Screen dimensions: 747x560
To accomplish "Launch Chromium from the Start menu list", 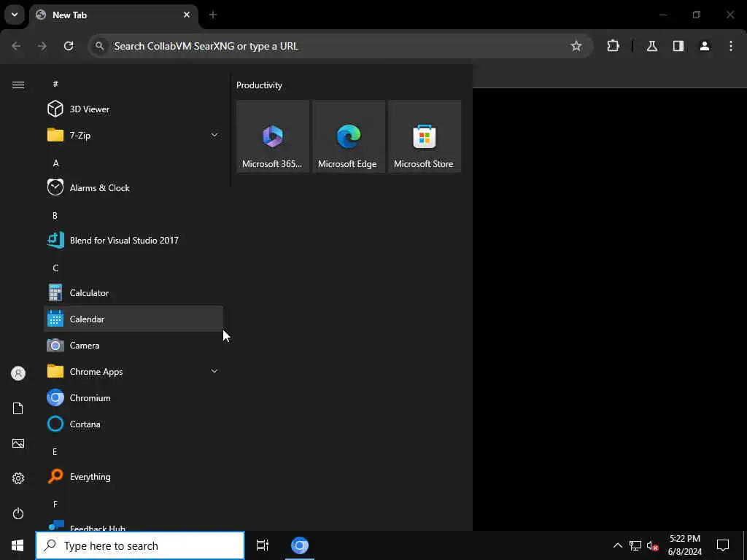I will tap(133, 397).
